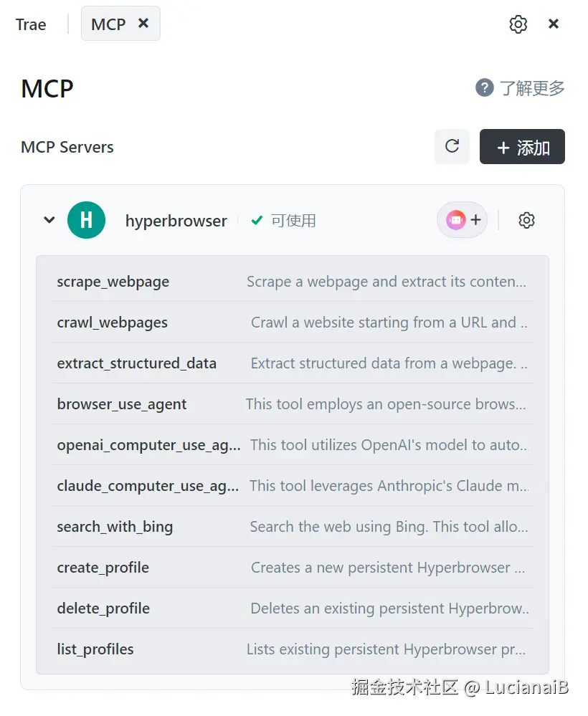Select the search_with_bing tool
Image resolution: width=588 pixels, height=716 pixels.
115,527
